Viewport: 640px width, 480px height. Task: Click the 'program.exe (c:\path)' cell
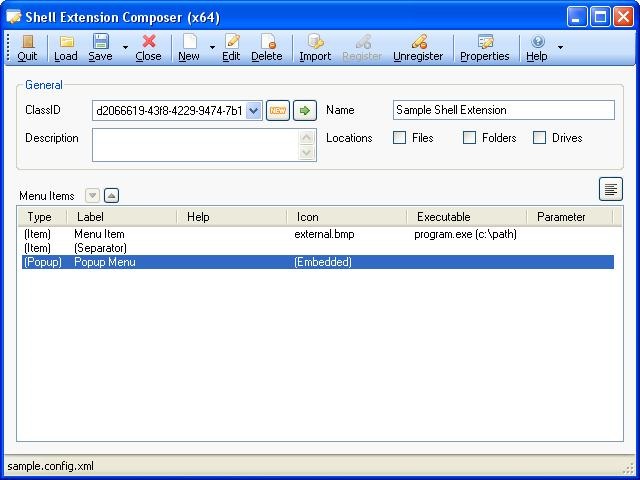click(466, 234)
